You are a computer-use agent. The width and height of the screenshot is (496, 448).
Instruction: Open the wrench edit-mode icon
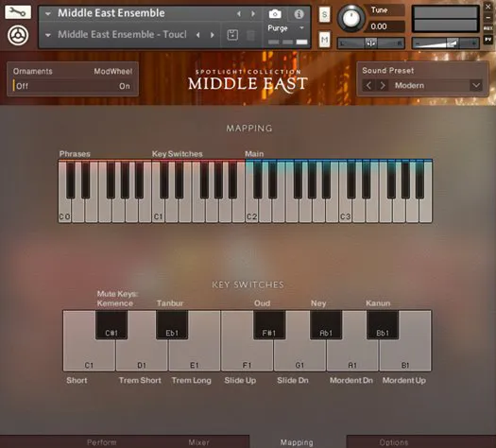point(18,12)
